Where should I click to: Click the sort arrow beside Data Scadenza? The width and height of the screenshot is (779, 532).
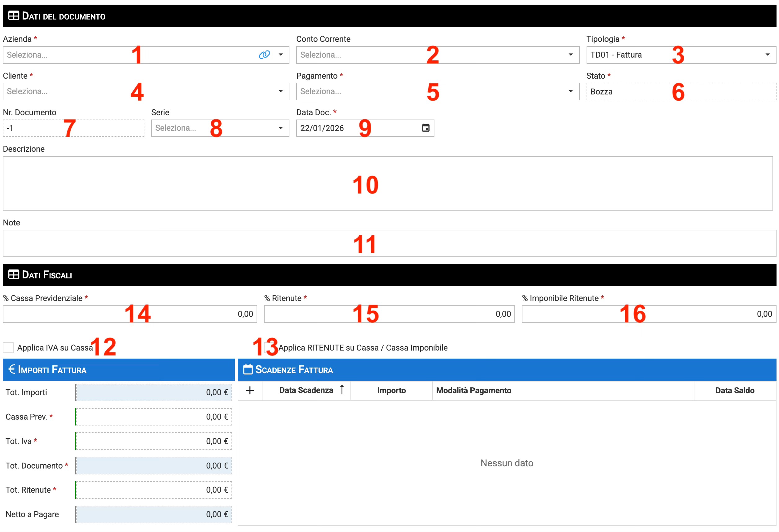click(x=341, y=390)
